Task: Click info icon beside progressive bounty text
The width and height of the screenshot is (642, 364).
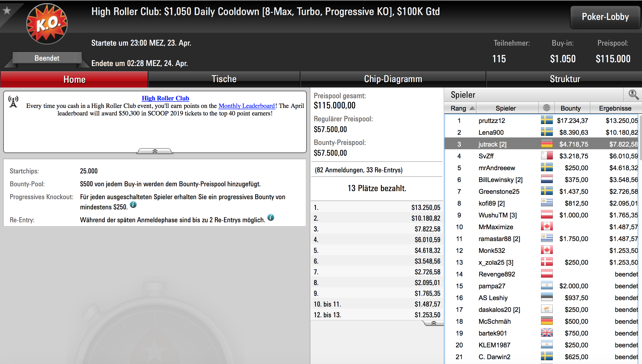Action: pos(133,205)
